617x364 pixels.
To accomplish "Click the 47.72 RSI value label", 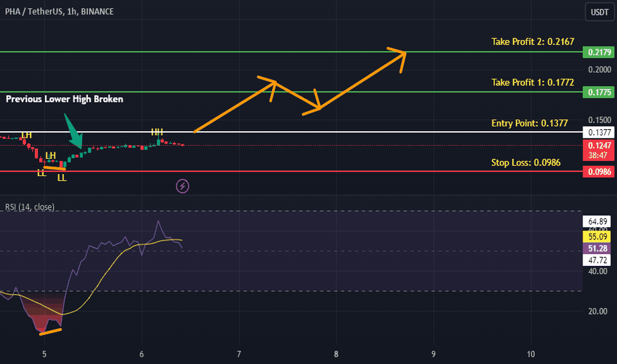I will point(597,260).
